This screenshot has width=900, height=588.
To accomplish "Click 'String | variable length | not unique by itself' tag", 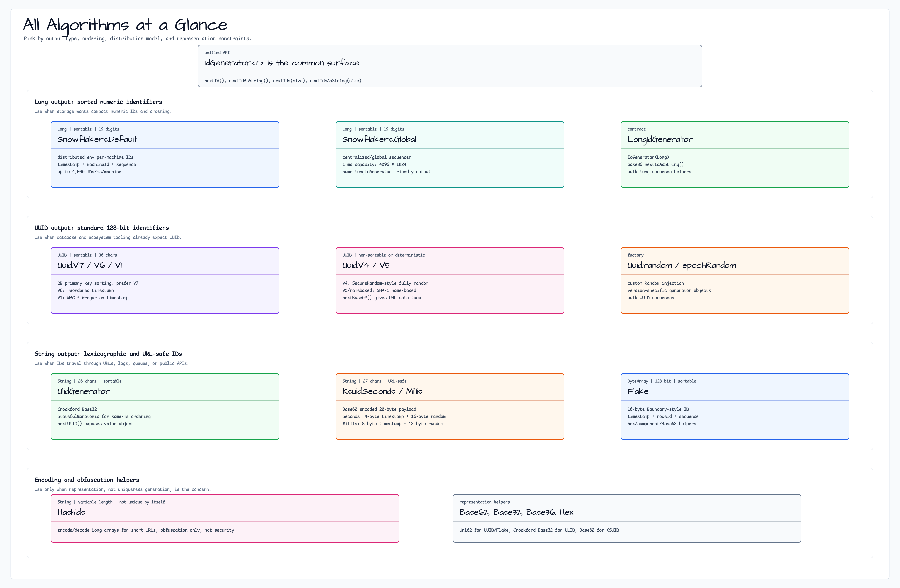I will [111, 502].
